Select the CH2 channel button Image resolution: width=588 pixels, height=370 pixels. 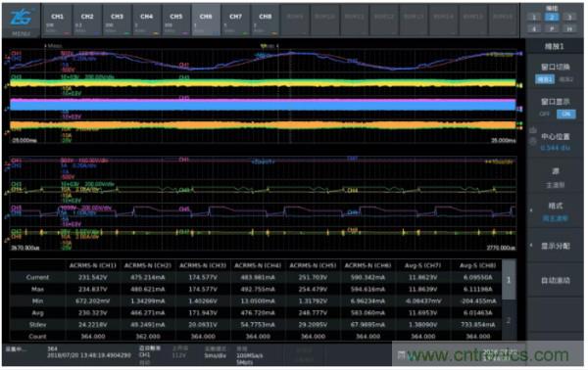[x=87, y=21]
